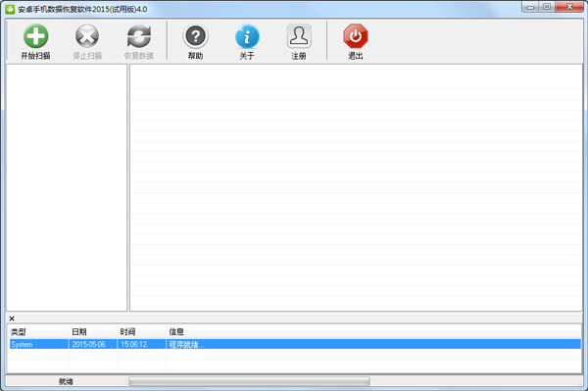Click the 2015-05-06 date cell
Image resolution: width=588 pixels, height=391 pixels.
tap(89, 344)
